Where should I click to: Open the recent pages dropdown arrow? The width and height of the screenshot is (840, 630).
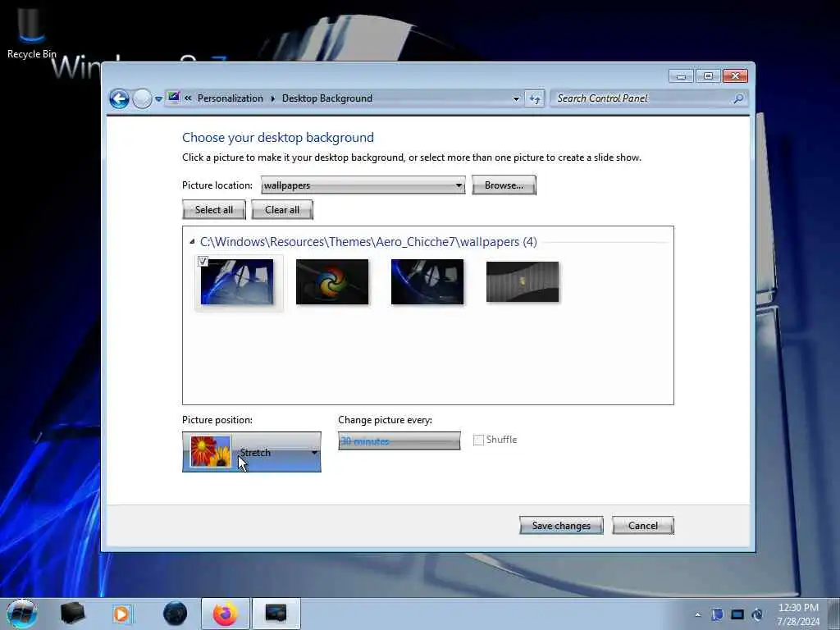coord(158,99)
